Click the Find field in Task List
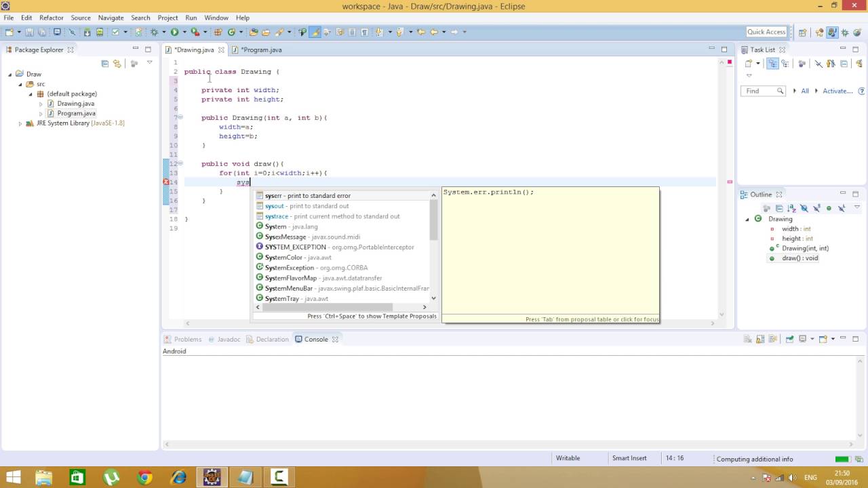Viewport: 868px width, 488px height. 764,91
